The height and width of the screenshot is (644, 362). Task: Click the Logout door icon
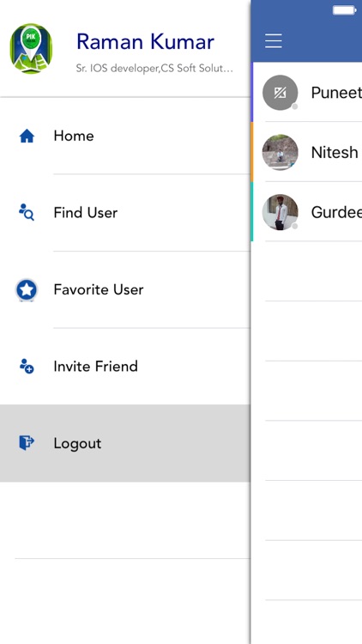coord(27,443)
